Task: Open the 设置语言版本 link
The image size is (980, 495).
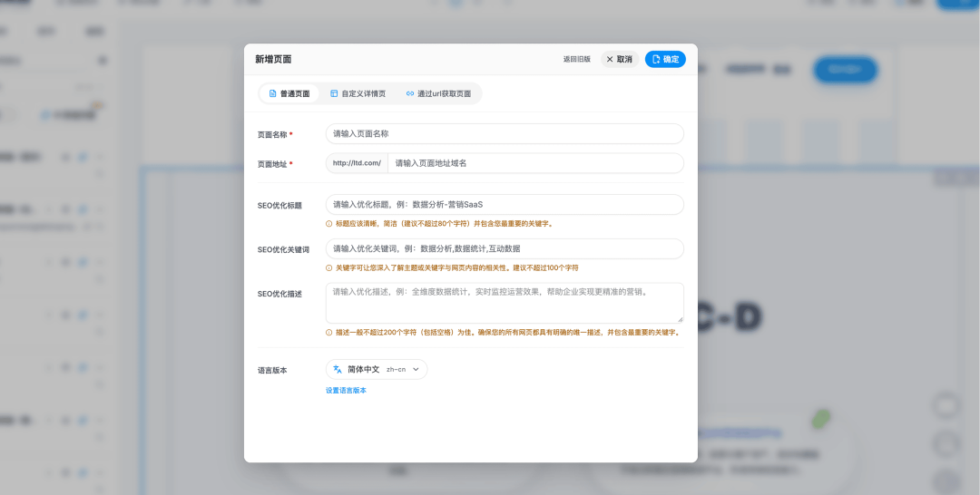Action: tap(346, 391)
